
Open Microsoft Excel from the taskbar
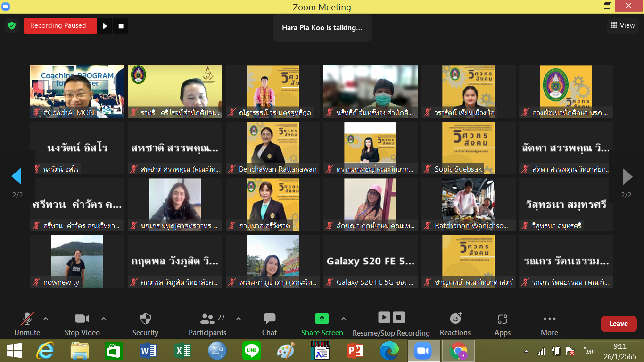click(182, 351)
